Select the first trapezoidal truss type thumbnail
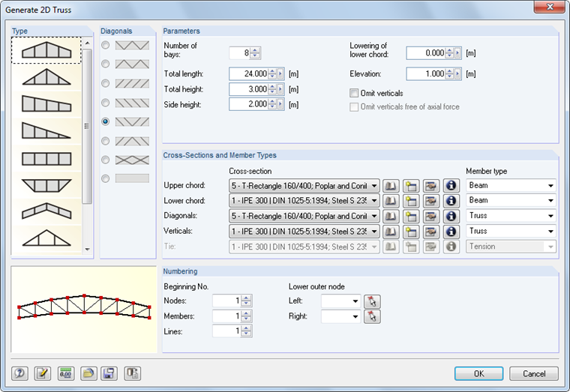 click(x=46, y=50)
